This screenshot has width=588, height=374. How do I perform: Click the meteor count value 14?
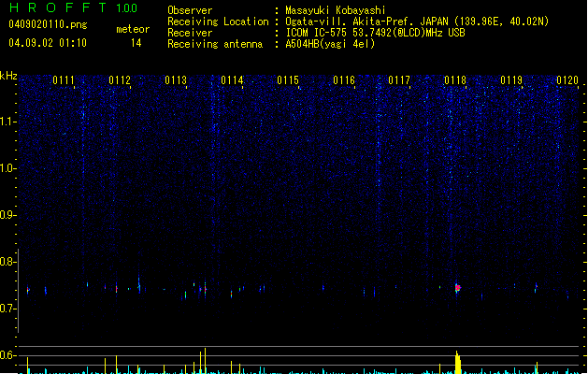click(136, 43)
